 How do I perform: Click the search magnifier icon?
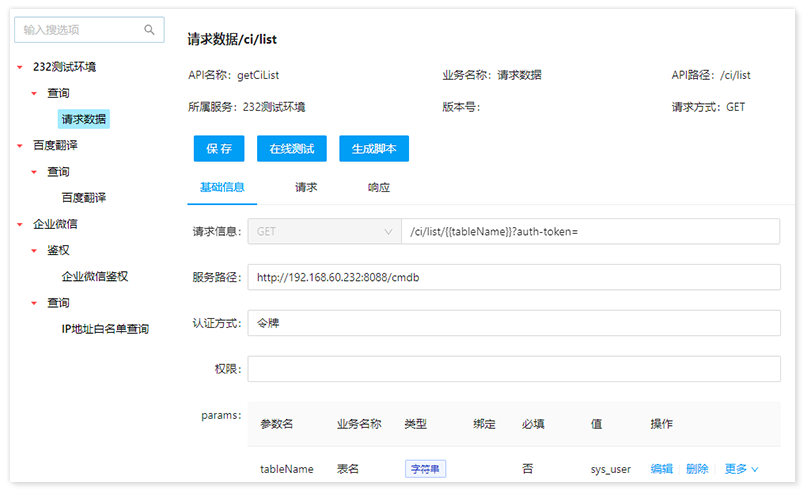(150, 30)
